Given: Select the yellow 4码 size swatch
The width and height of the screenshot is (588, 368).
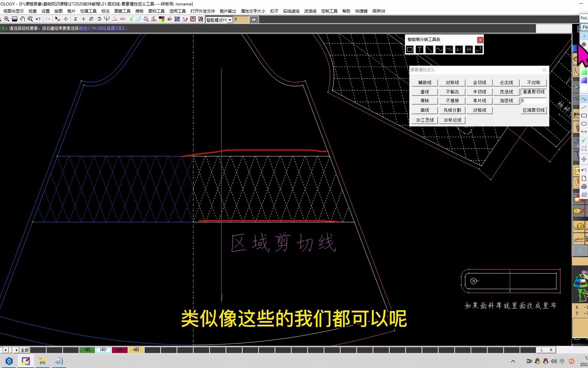Looking at the screenshot, I should tap(136, 350).
